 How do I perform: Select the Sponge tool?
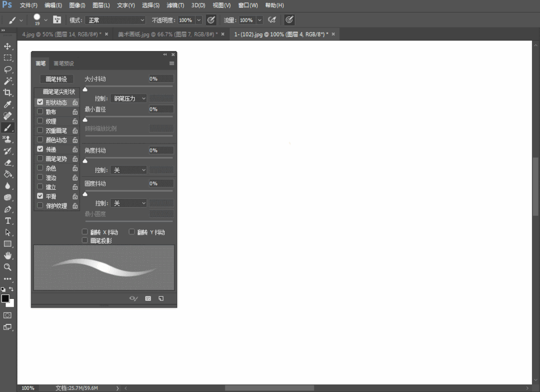pyautogui.click(x=7, y=198)
